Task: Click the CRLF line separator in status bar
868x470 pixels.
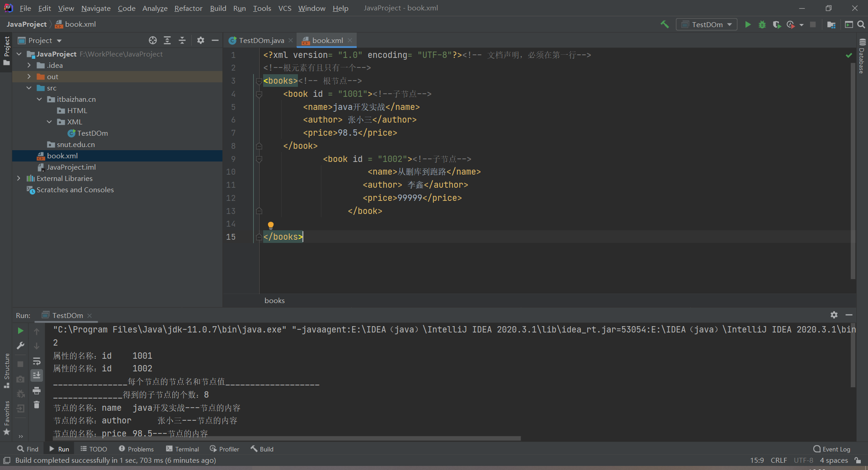Action: [x=779, y=461]
